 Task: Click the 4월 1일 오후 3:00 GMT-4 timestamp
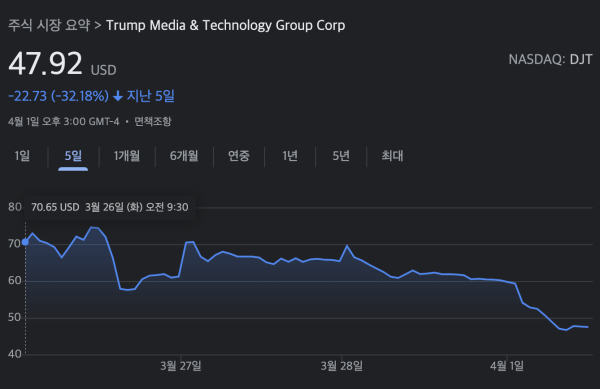(64, 122)
